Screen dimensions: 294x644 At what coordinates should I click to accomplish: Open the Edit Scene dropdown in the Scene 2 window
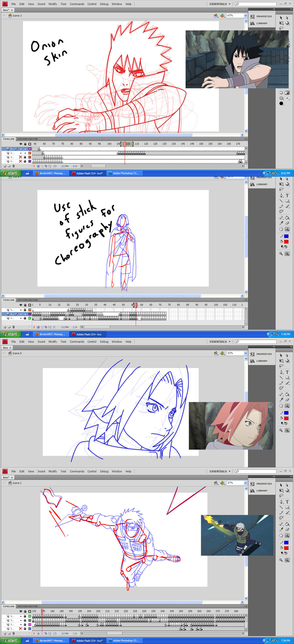216,483
